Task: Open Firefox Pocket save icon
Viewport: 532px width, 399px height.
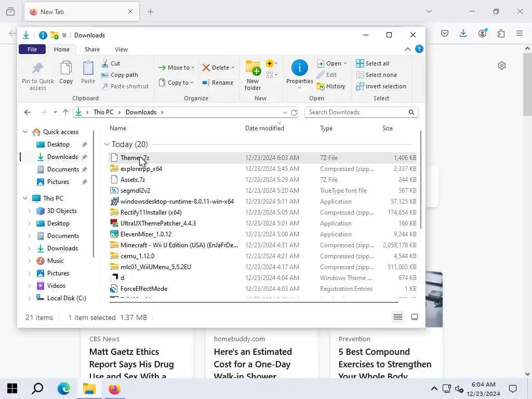Action: coord(445,33)
